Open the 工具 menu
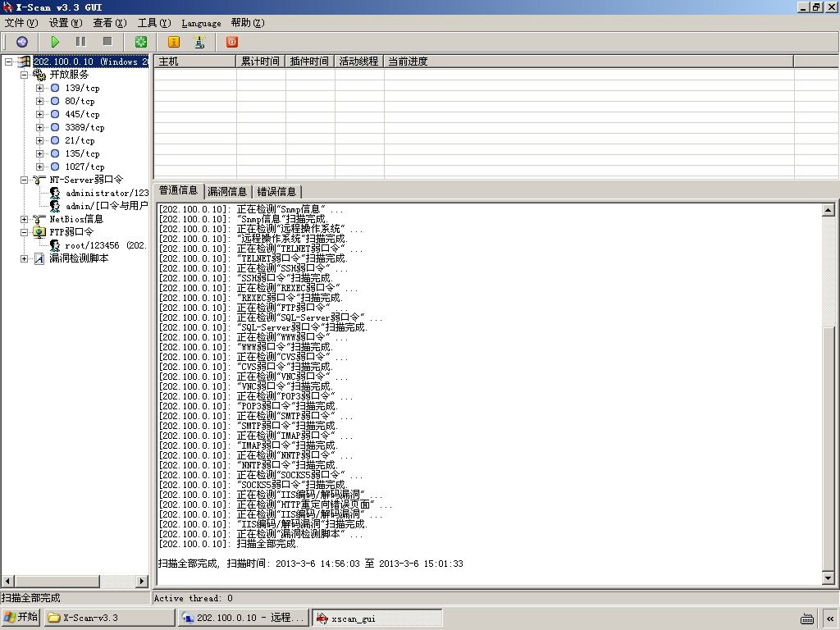This screenshot has width=840, height=630. pos(153,23)
